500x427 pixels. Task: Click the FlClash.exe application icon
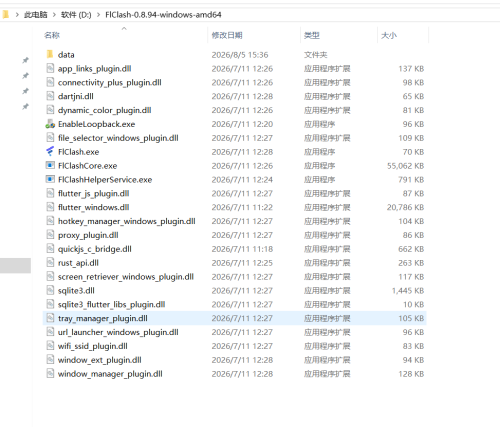[50, 152]
